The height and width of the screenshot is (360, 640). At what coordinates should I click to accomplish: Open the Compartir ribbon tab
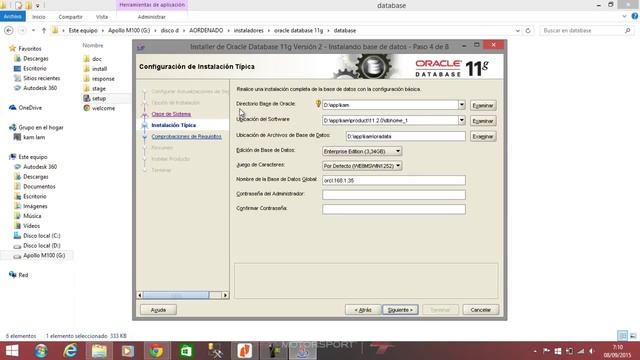[x=70, y=17]
